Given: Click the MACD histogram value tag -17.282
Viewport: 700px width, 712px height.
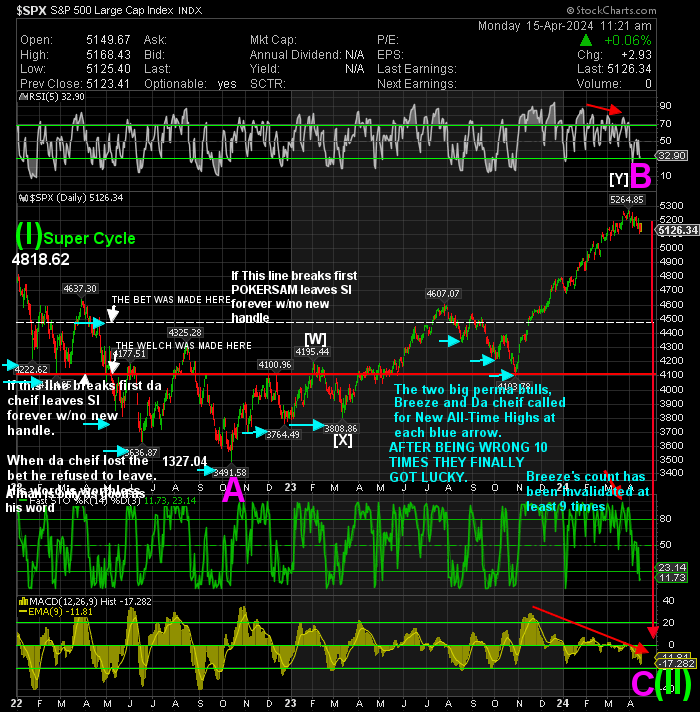Looking at the screenshot, I should 677,663.
